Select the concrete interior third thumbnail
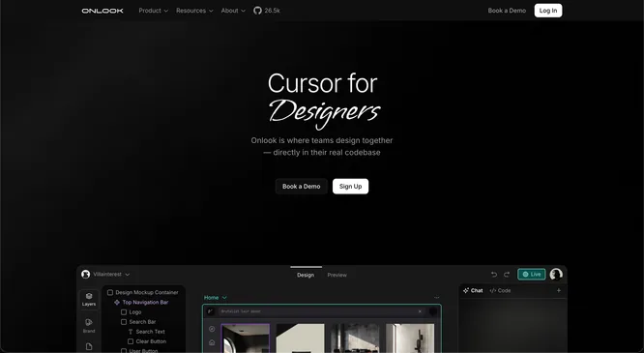Screen dimensions: 644x353 [355, 338]
